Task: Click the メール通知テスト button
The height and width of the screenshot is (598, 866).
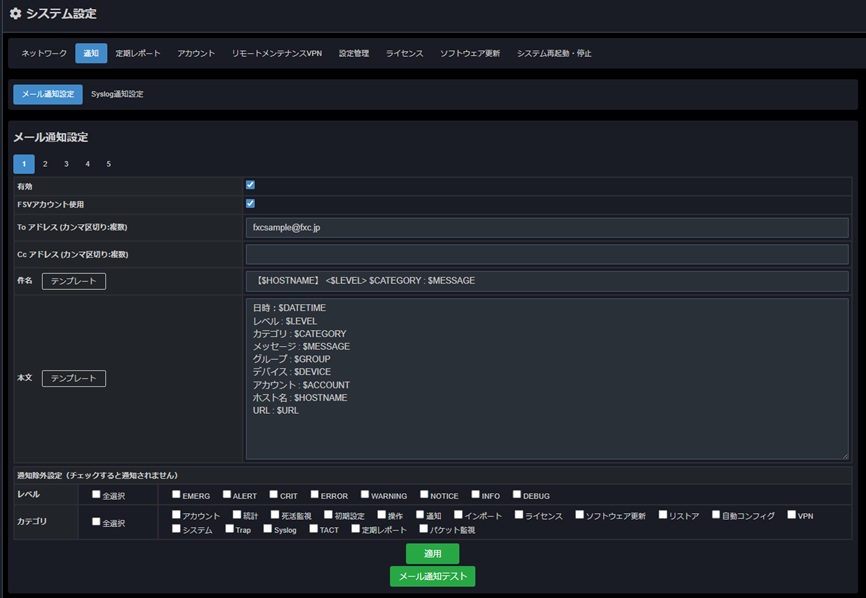Action: coord(432,576)
